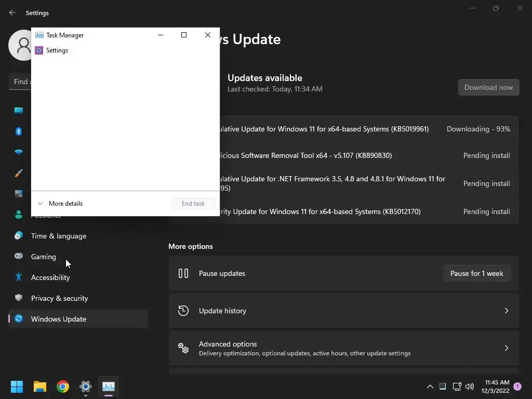The height and width of the screenshot is (399, 532).
Task: Click the Update history clock icon
Action: click(183, 311)
